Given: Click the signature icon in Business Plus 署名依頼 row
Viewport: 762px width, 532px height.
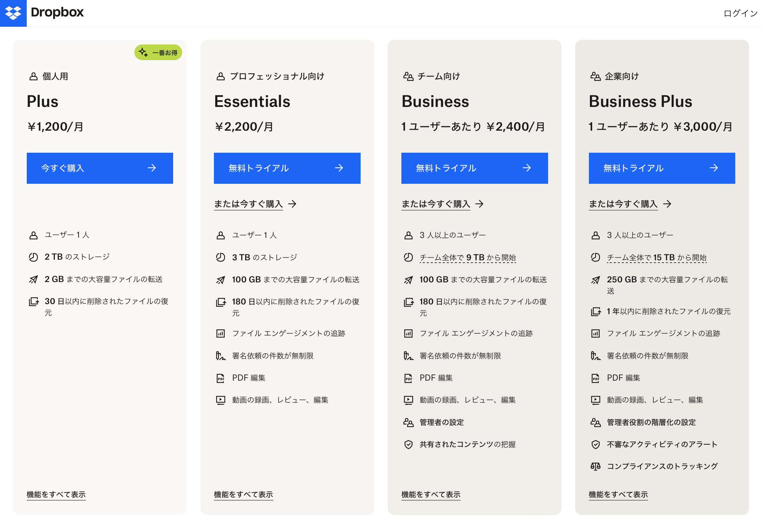Looking at the screenshot, I should tap(596, 356).
